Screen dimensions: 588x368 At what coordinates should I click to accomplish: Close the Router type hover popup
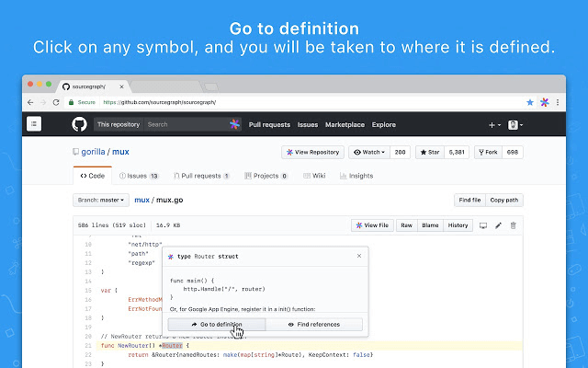coord(359,256)
